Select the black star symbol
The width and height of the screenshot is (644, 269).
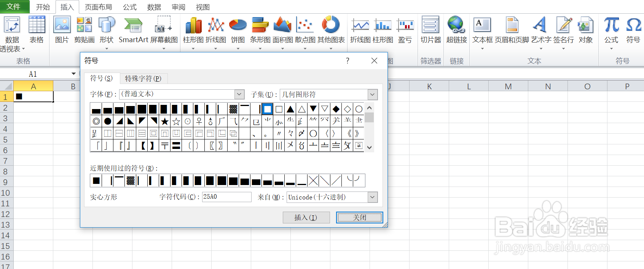(165, 122)
